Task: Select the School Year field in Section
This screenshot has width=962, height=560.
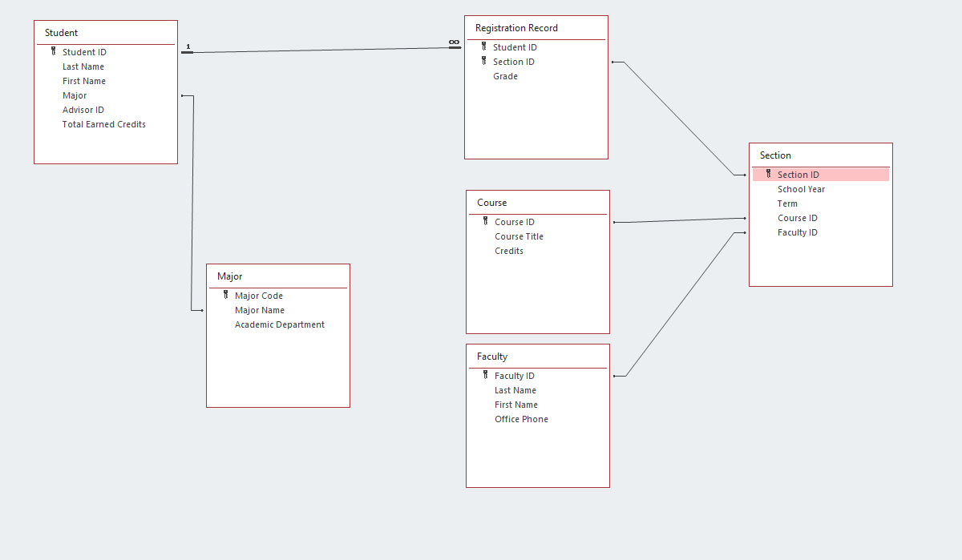Action: click(x=802, y=189)
